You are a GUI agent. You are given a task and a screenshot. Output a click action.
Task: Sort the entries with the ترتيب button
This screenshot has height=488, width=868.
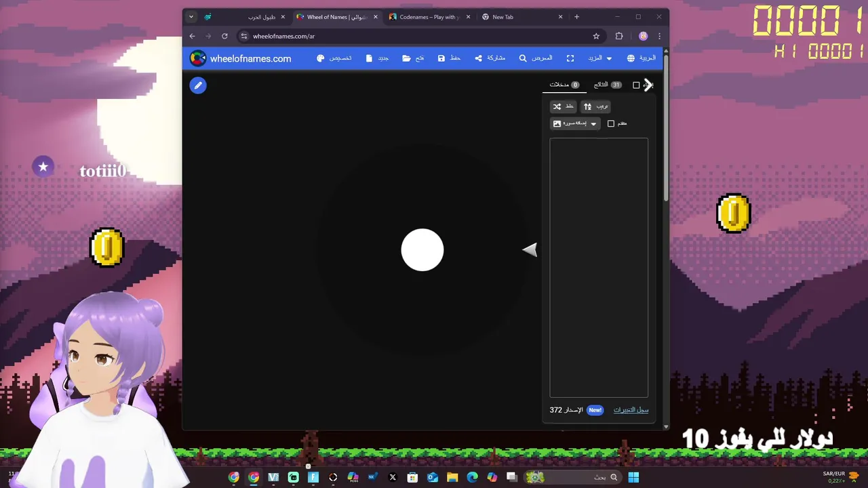click(x=596, y=106)
